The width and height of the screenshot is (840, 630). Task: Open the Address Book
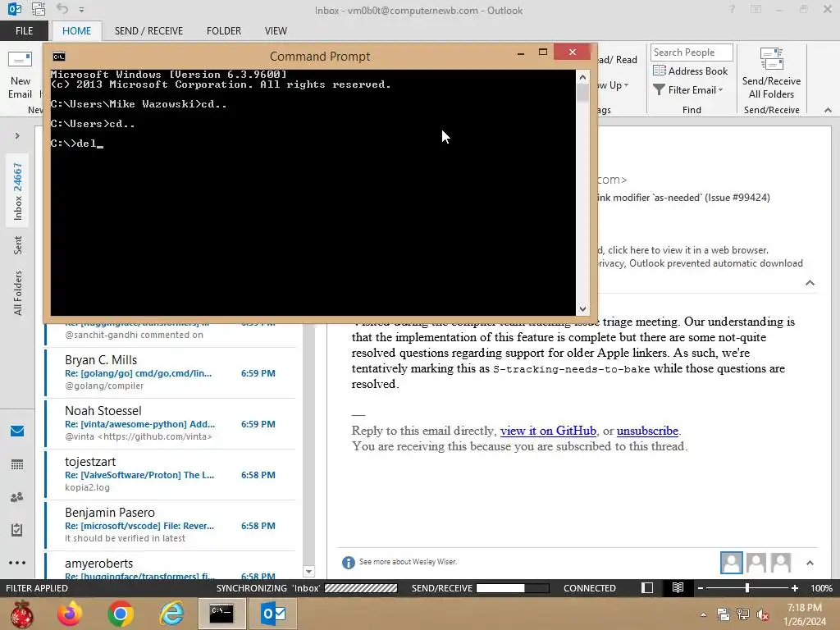coord(691,71)
